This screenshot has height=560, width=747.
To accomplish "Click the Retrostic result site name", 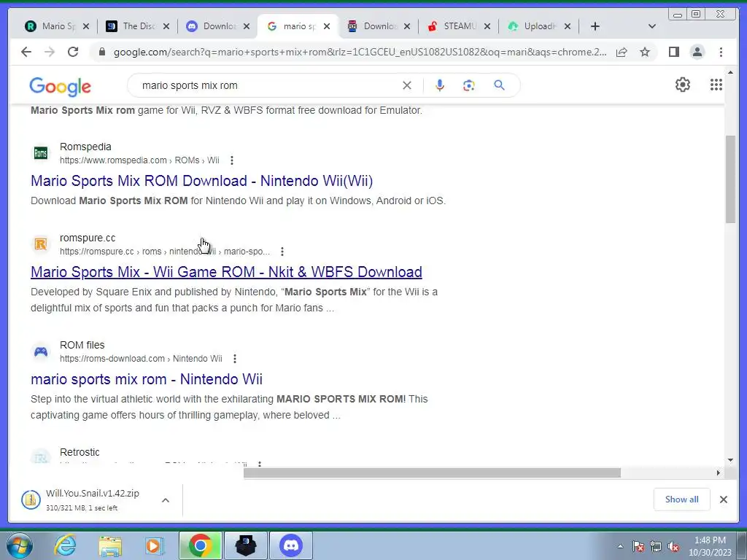I will tap(80, 452).
